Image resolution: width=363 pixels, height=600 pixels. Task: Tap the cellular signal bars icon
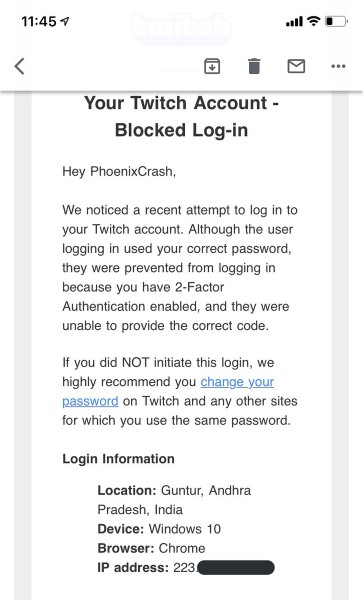pos(294,21)
